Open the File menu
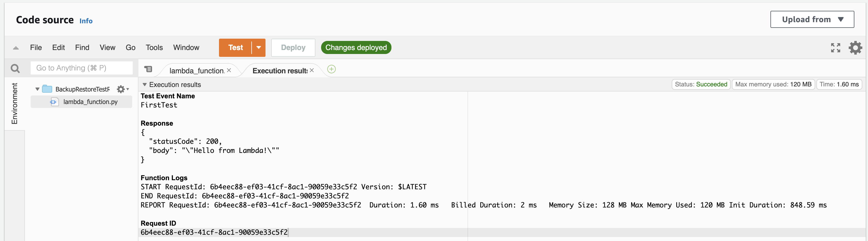 (36, 47)
